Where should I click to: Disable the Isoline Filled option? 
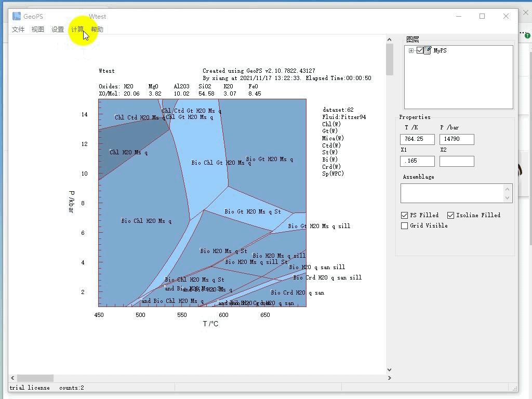click(x=450, y=215)
